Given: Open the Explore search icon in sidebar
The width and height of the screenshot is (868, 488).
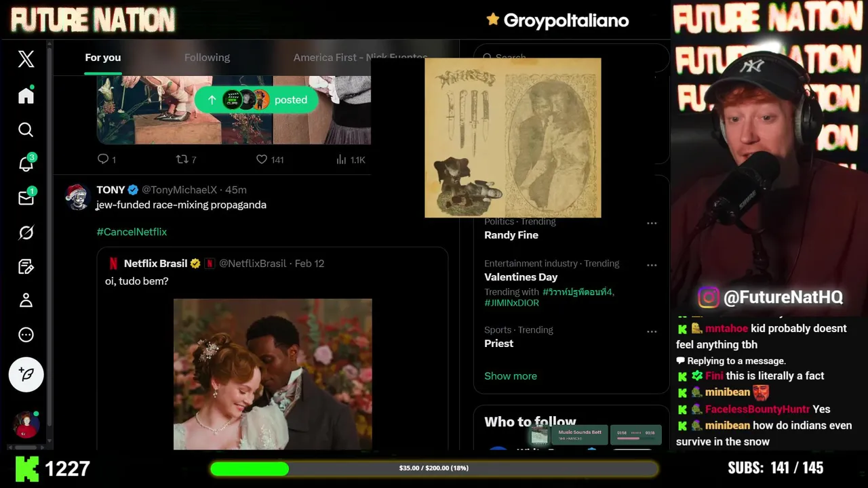Looking at the screenshot, I should tap(26, 129).
